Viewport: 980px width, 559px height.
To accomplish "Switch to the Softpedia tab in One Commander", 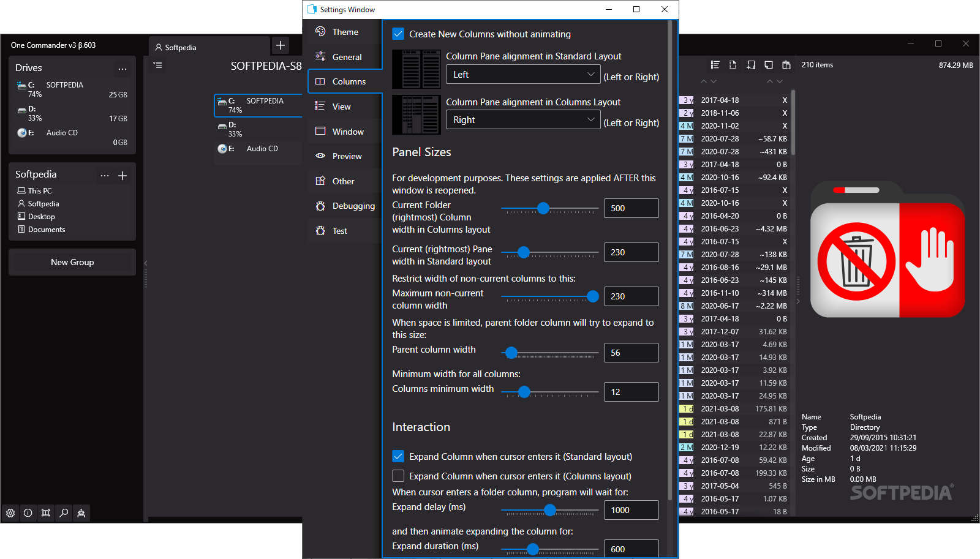I will (x=209, y=47).
